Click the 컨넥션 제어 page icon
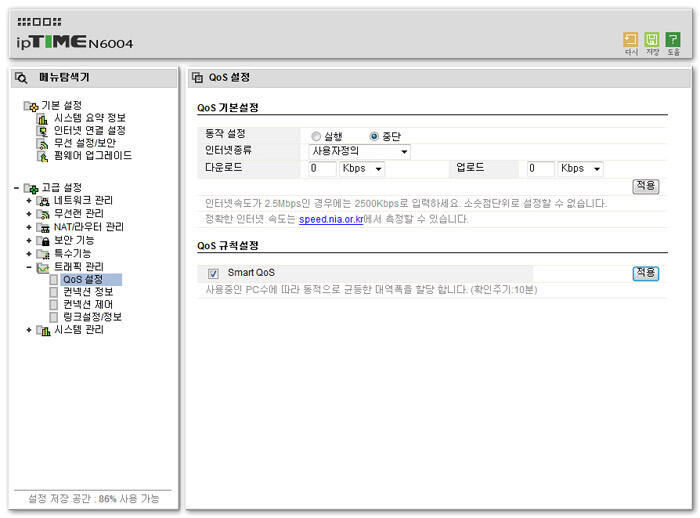The width and height of the screenshot is (700, 518). pyautogui.click(x=54, y=305)
